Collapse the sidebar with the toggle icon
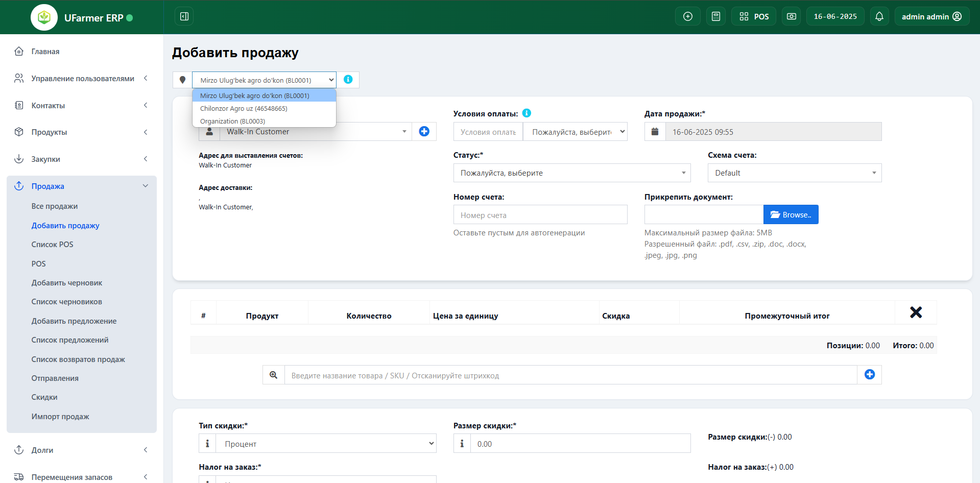The width and height of the screenshot is (980, 483). point(184,16)
